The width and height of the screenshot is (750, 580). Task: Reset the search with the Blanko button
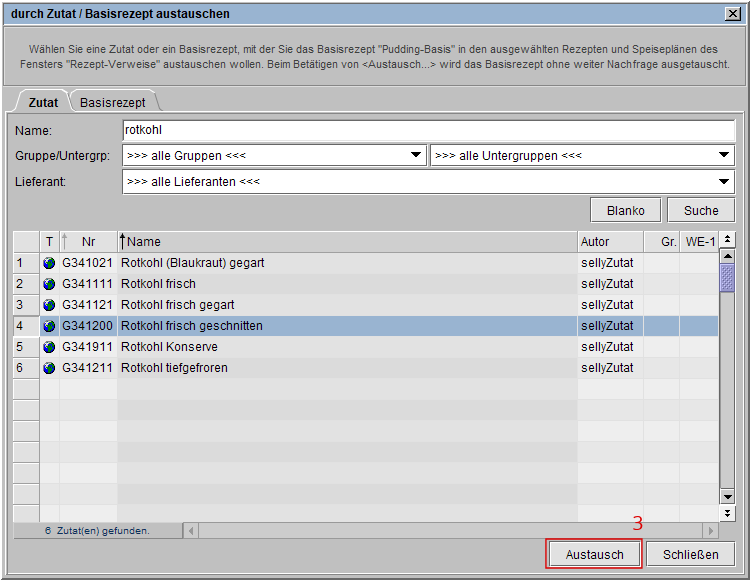tap(626, 210)
